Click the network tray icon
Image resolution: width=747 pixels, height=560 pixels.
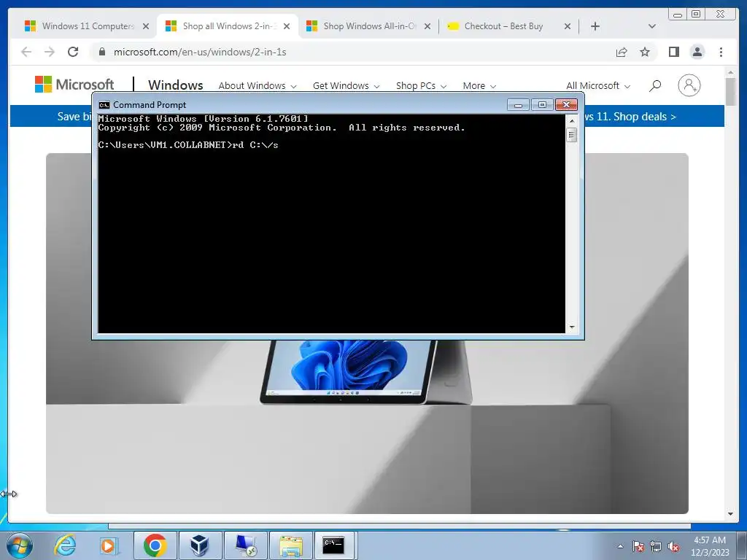[x=656, y=547]
